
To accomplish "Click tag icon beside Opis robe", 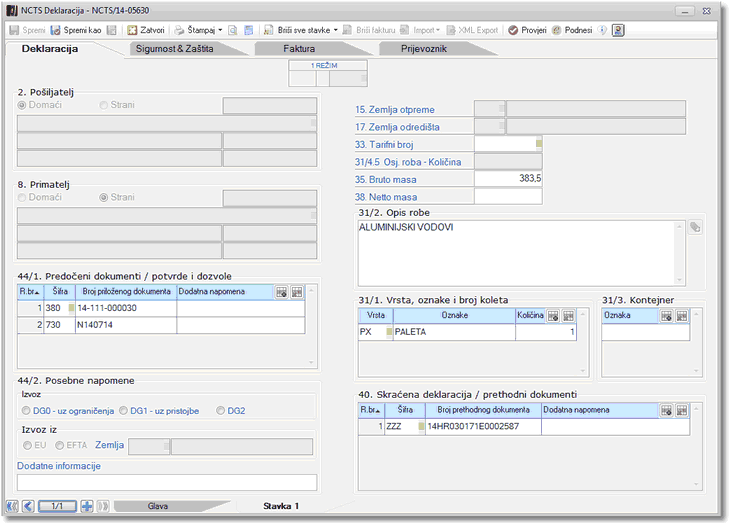I will [695, 227].
